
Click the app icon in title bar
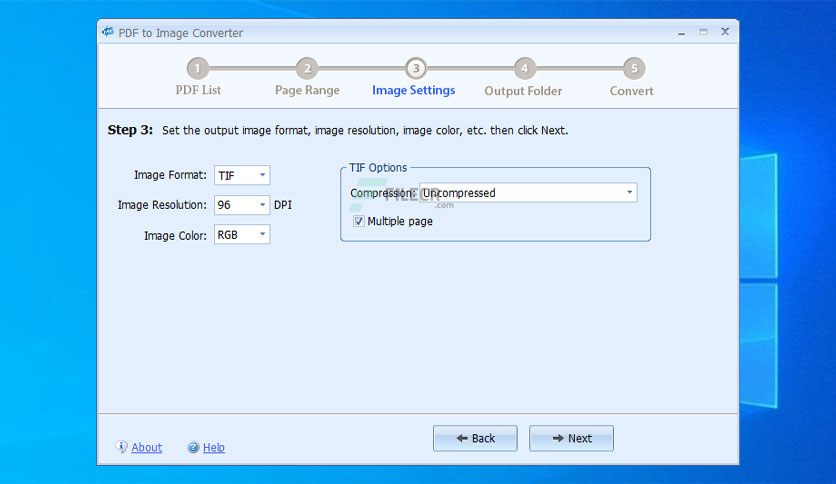coord(108,32)
